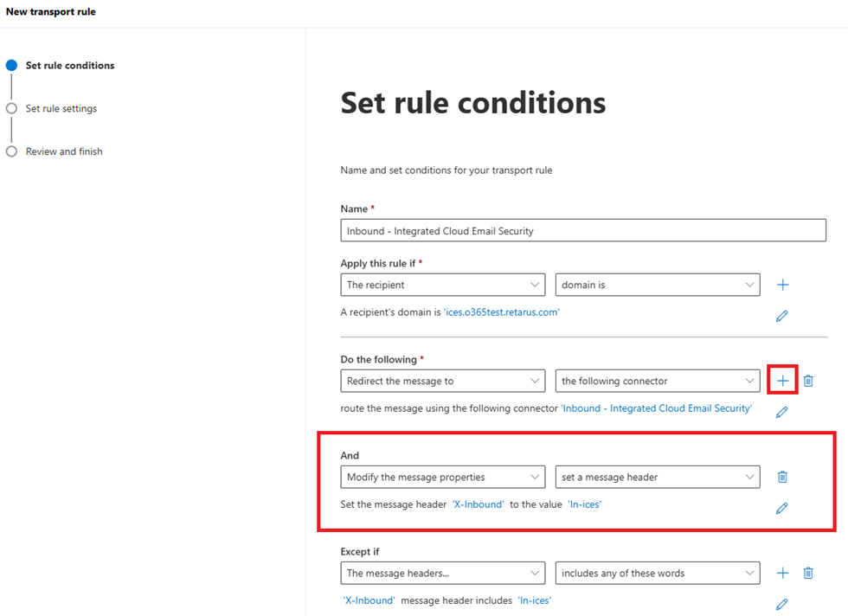This screenshot has height=616, width=848.
Task: Click the rule Name input field
Action: pos(583,231)
